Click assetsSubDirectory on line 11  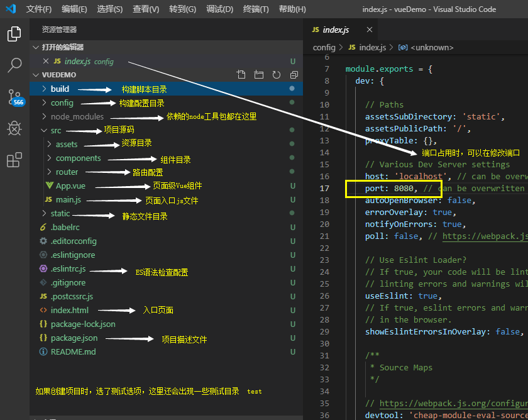pos(409,116)
